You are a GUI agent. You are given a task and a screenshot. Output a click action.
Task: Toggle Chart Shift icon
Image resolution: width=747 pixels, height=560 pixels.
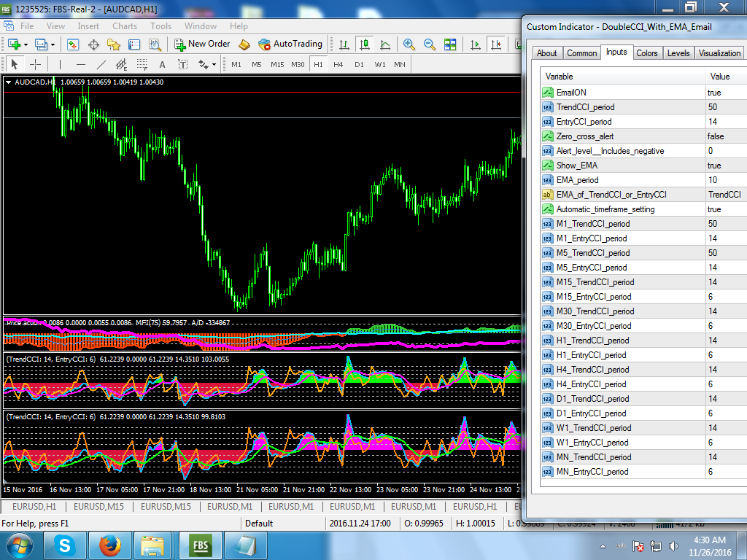[496, 44]
